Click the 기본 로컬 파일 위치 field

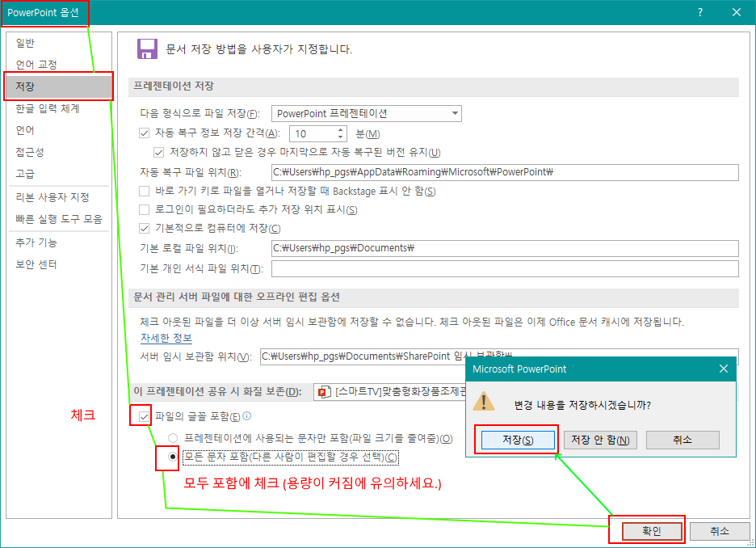tap(505, 248)
